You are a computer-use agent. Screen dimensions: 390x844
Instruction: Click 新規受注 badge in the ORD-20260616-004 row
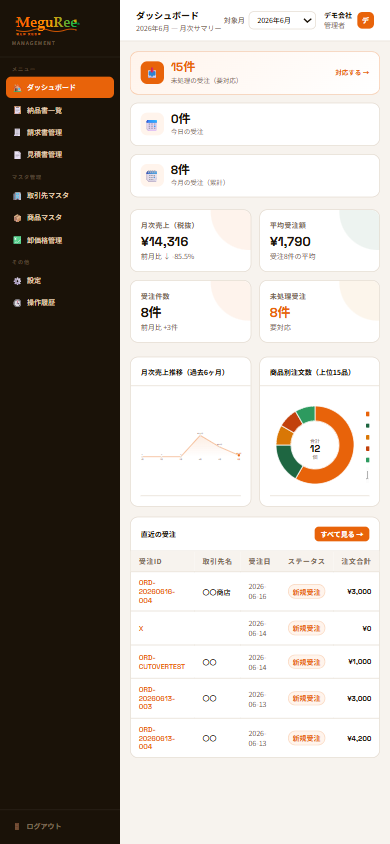(x=306, y=592)
